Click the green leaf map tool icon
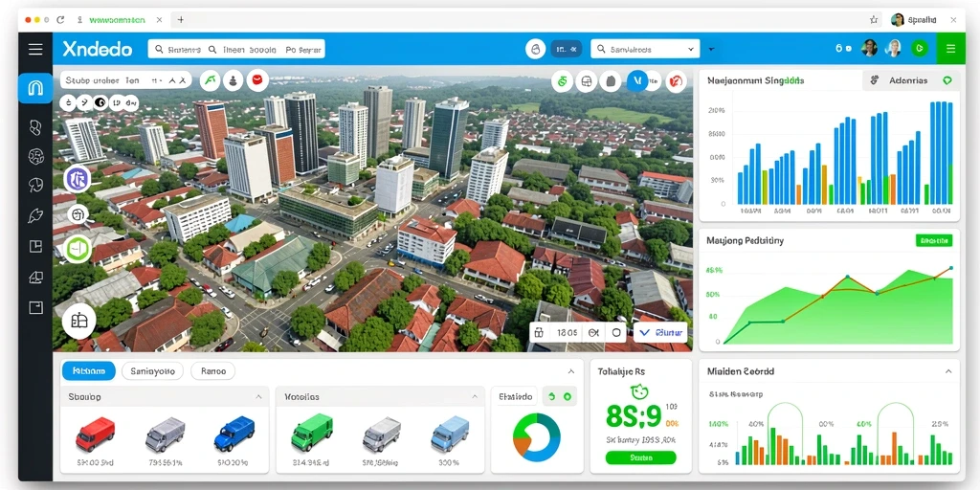The width and height of the screenshot is (980, 490). coord(210,80)
